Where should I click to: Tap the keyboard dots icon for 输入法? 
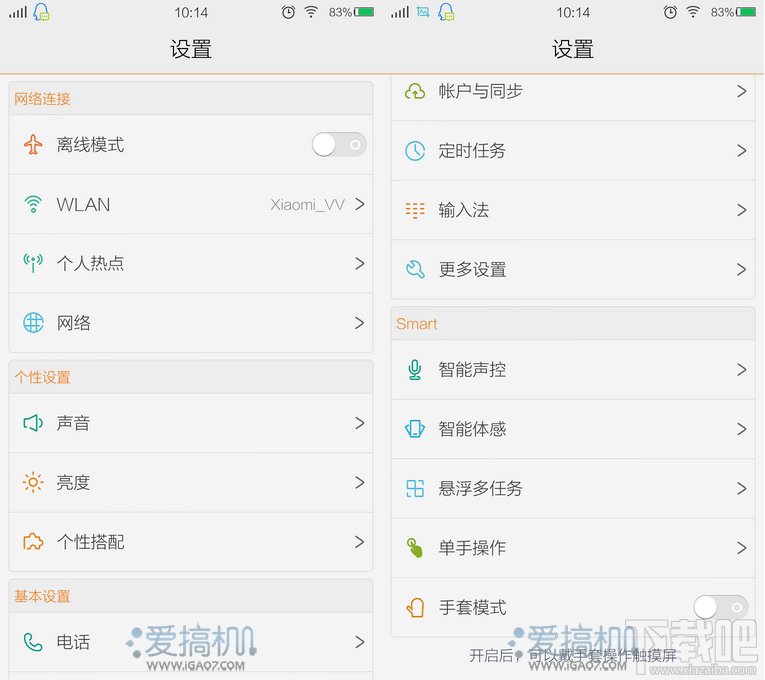[x=415, y=210]
